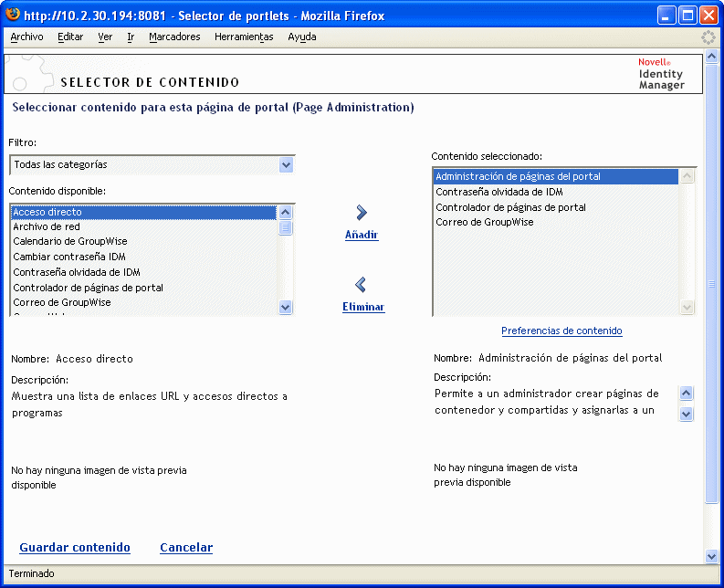
Task: Click the Eliminar left-arrow icon
Action: [x=361, y=285]
